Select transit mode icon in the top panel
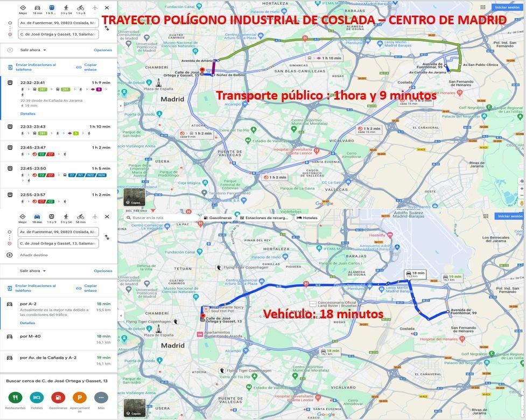Image resolution: width=526 pixels, height=420 pixels. point(52,9)
